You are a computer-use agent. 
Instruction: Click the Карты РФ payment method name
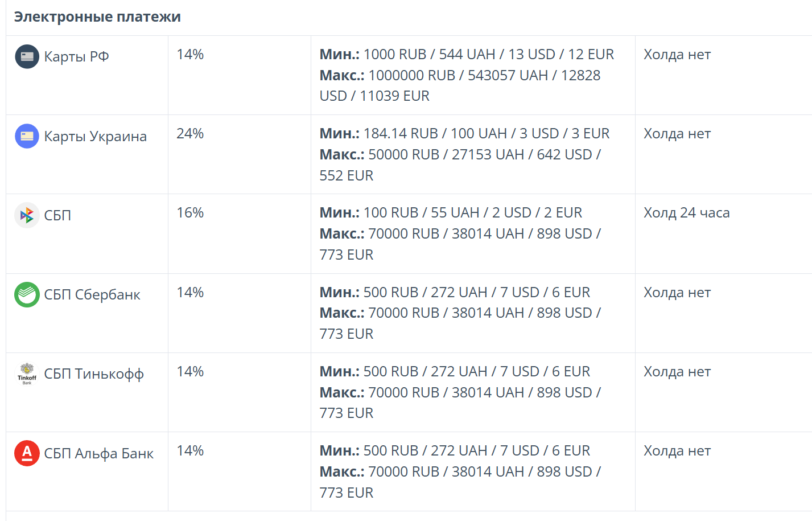76,56
